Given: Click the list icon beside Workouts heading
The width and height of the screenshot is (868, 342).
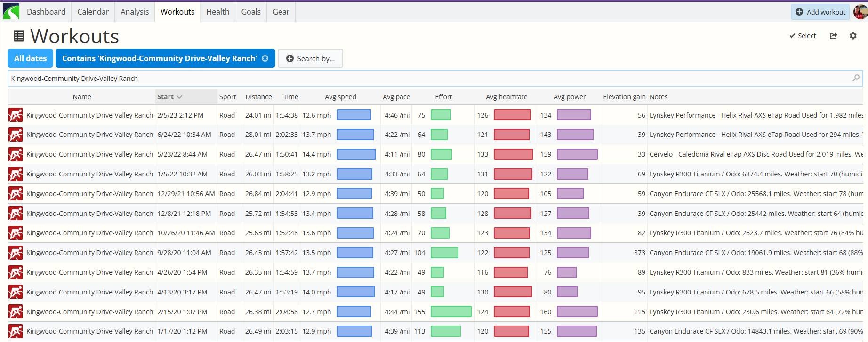Looking at the screenshot, I should pyautogui.click(x=19, y=36).
